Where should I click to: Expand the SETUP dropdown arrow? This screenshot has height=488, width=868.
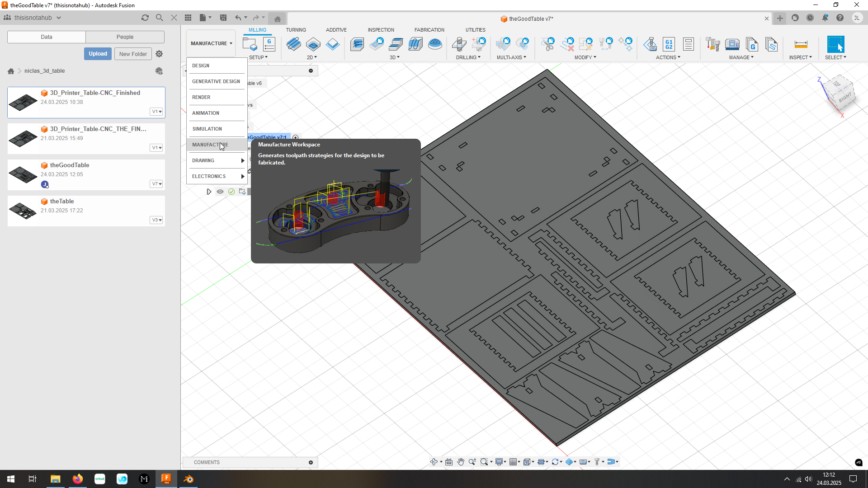259,57
